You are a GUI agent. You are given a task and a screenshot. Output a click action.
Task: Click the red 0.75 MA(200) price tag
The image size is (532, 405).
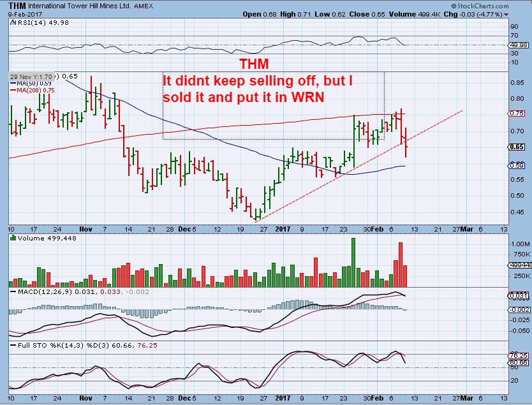[x=517, y=114]
